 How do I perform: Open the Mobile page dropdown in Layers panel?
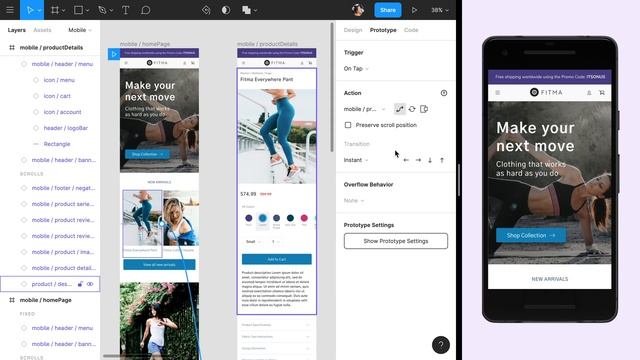coord(80,30)
